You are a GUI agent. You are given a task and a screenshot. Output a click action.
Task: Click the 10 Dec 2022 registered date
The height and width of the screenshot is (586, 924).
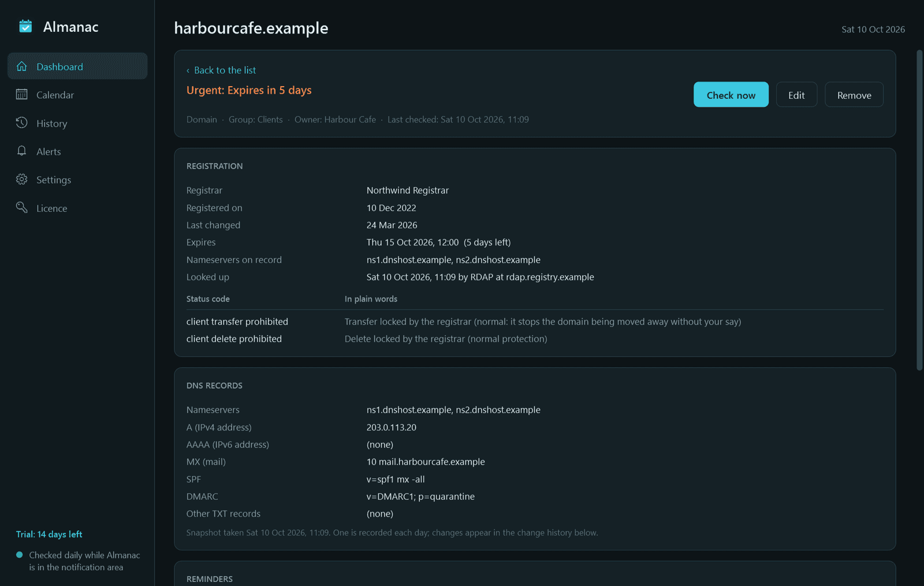point(392,207)
